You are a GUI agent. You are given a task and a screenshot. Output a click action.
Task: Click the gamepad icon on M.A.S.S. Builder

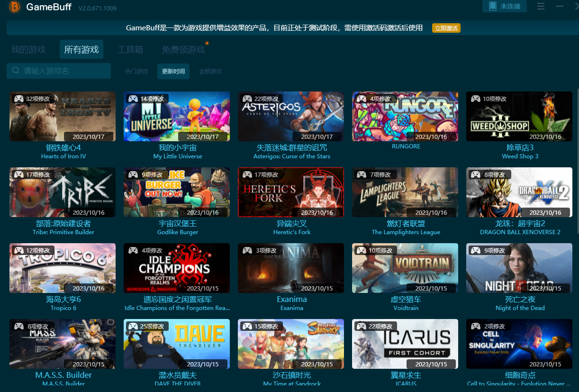pyautogui.click(x=18, y=326)
